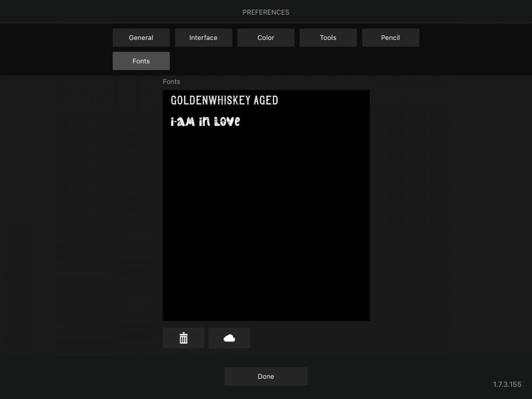532x399 pixels.
Task: Go to the Tools tab
Action: pyautogui.click(x=328, y=38)
